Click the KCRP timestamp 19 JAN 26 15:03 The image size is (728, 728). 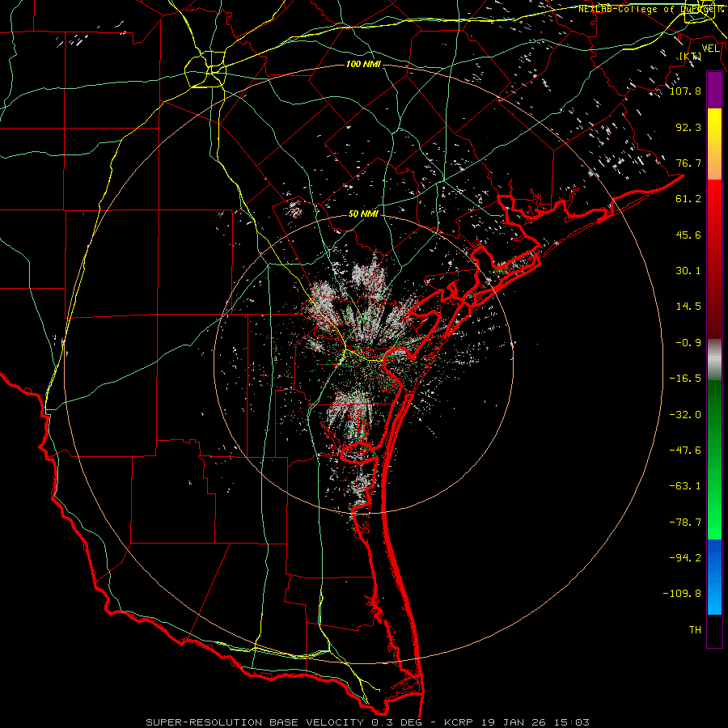pos(517,722)
